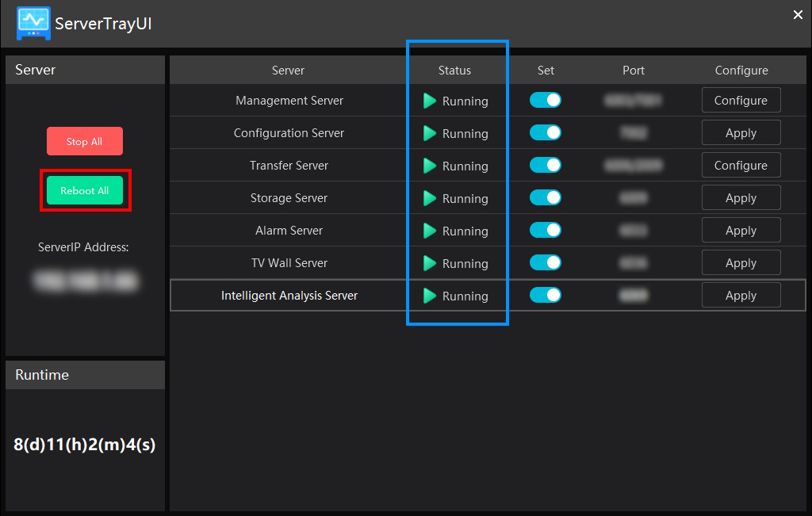Turn off the Storage Server switch
The image size is (812, 516).
(x=546, y=197)
